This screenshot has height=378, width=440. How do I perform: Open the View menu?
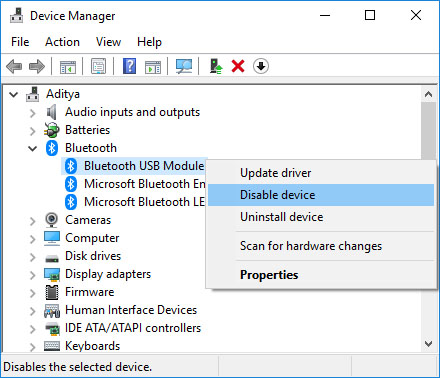pyautogui.click(x=108, y=42)
